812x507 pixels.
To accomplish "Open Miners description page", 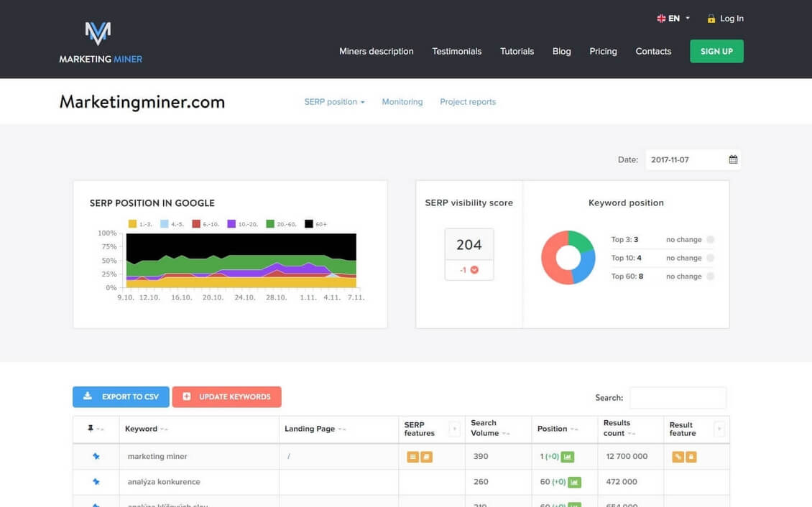I will pos(377,51).
